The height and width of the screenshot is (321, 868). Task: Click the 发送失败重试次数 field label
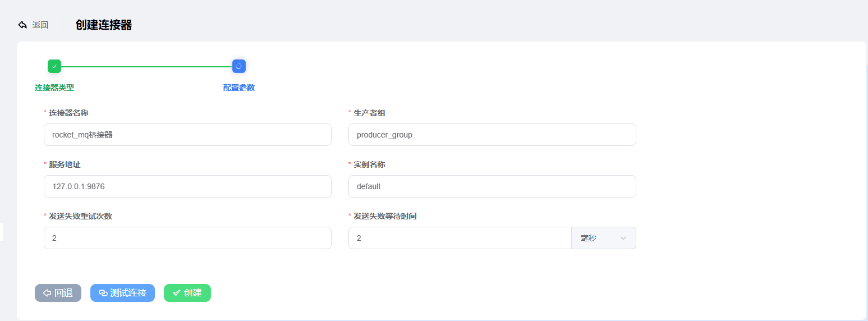[80, 216]
